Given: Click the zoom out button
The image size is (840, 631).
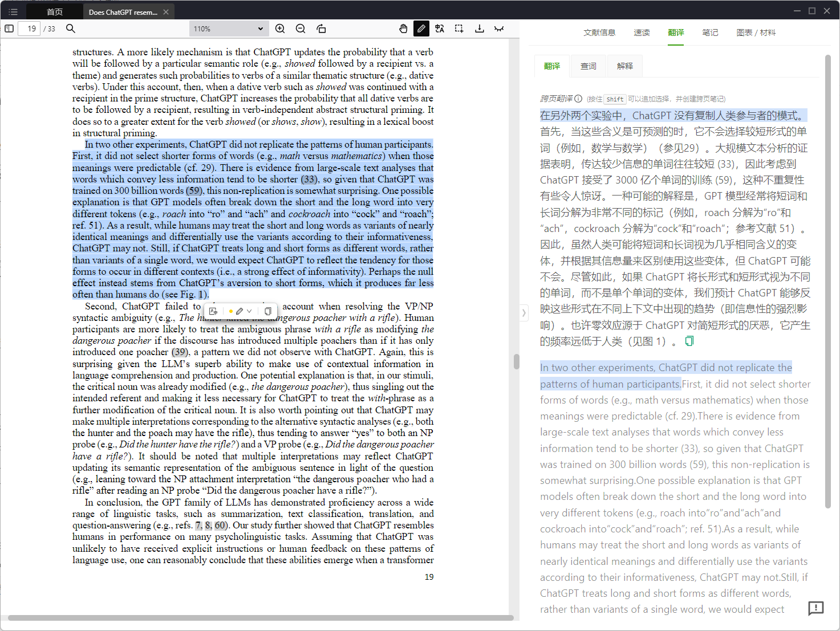Looking at the screenshot, I should coord(301,29).
